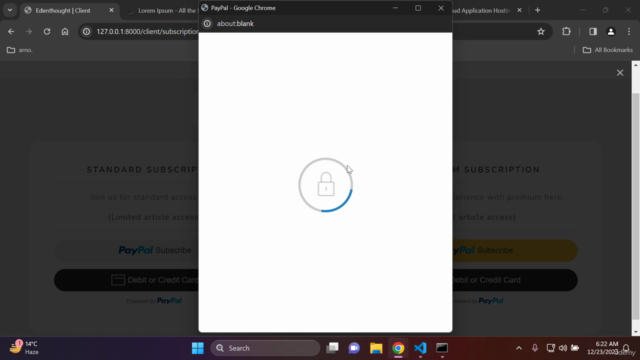Switch to the Lorem Ipsum tab

point(163,11)
